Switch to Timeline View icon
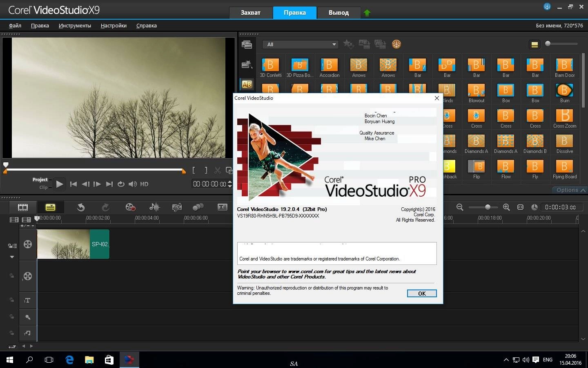 (x=50, y=207)
